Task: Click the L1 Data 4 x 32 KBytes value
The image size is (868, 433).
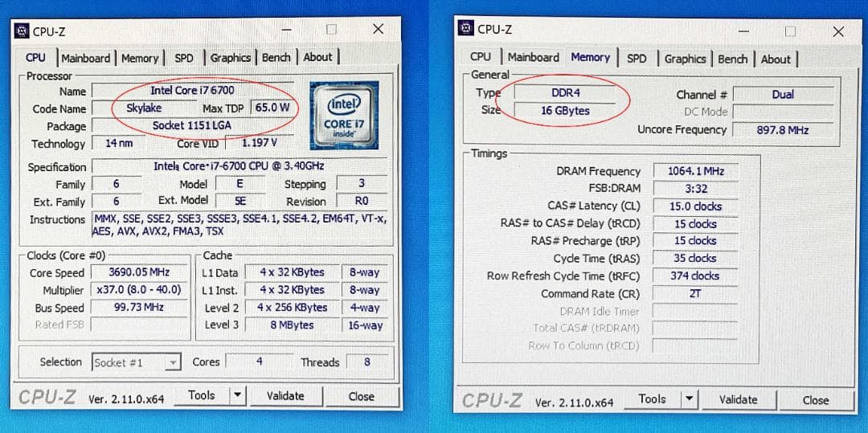Action: tap(292, 272)
